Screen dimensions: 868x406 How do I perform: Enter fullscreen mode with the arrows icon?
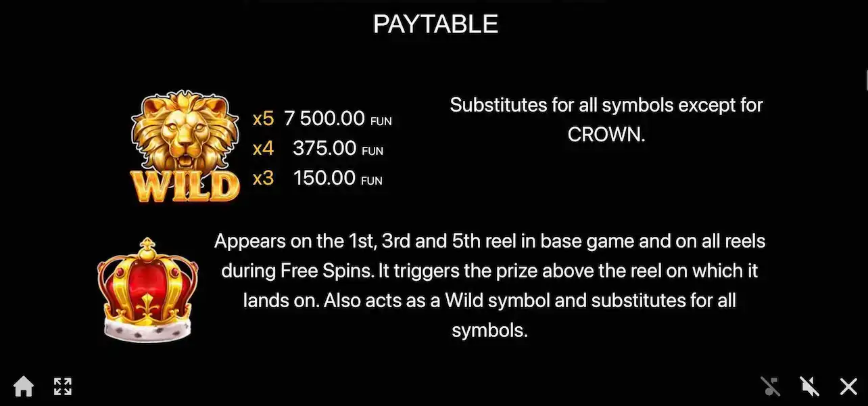[62, 386]
